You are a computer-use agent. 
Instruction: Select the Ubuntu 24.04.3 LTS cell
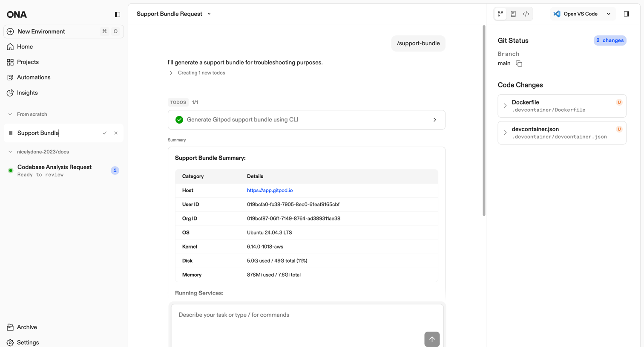(270, 233)
